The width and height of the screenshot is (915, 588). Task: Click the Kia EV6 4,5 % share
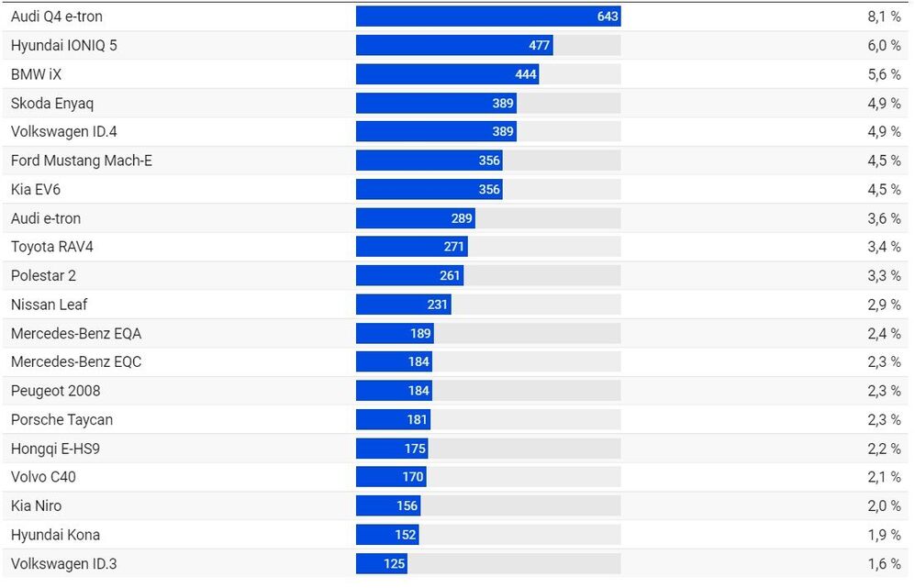coord(884,189)
